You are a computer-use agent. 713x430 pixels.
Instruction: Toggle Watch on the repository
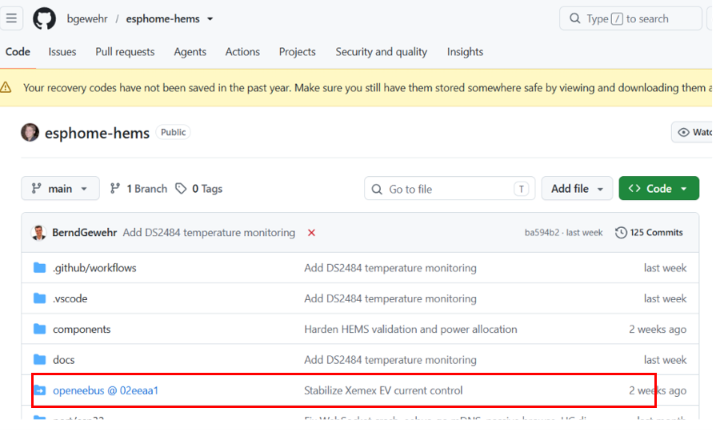coord(692,132)
